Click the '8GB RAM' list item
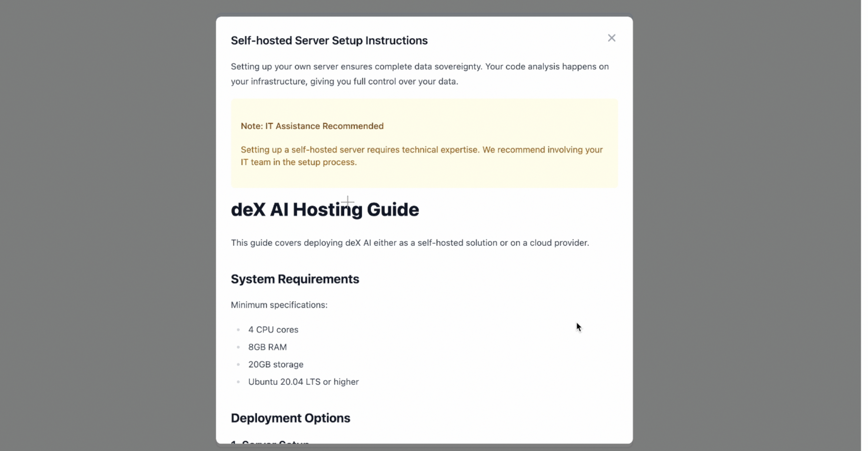 267,347
